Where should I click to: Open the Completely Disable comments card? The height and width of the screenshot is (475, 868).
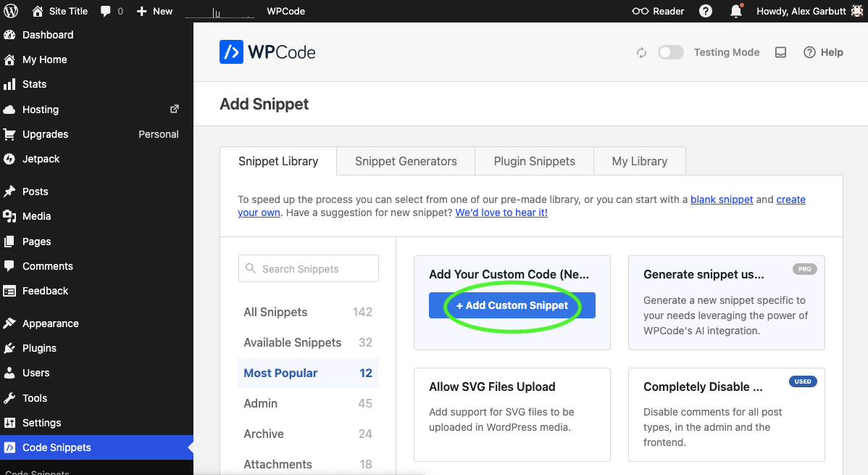point(726,415)
